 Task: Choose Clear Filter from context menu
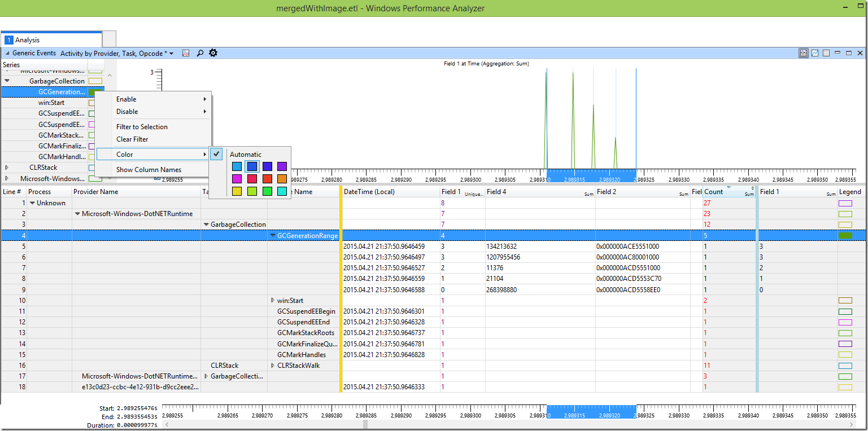(x=153, y=139)
